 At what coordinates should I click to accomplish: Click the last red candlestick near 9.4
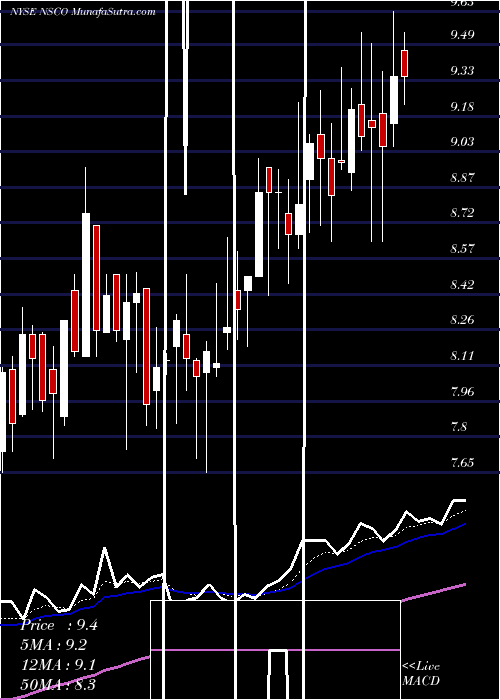[x=405, y=63]
